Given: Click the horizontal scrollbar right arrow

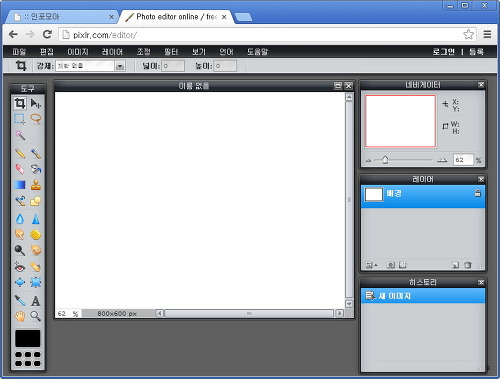Looking at the screenshot, I should pyautogui.click(x=340, y=313).
